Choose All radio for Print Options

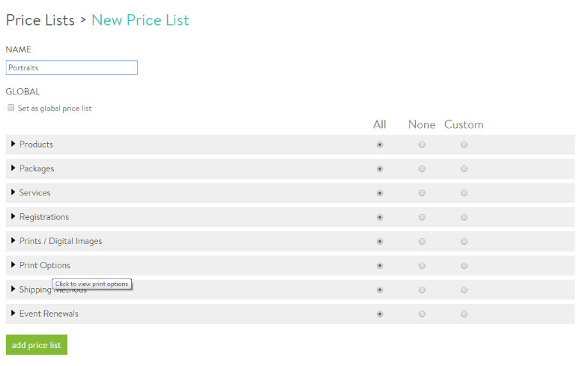pyautogui.click(x=380, y=266)
